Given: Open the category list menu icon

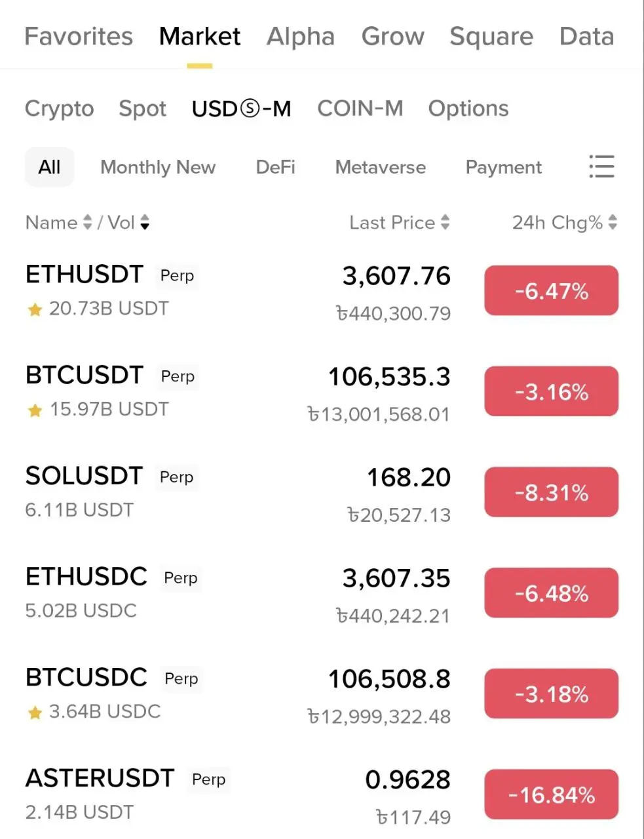Looking at the screenshot, I should [601, 166].
